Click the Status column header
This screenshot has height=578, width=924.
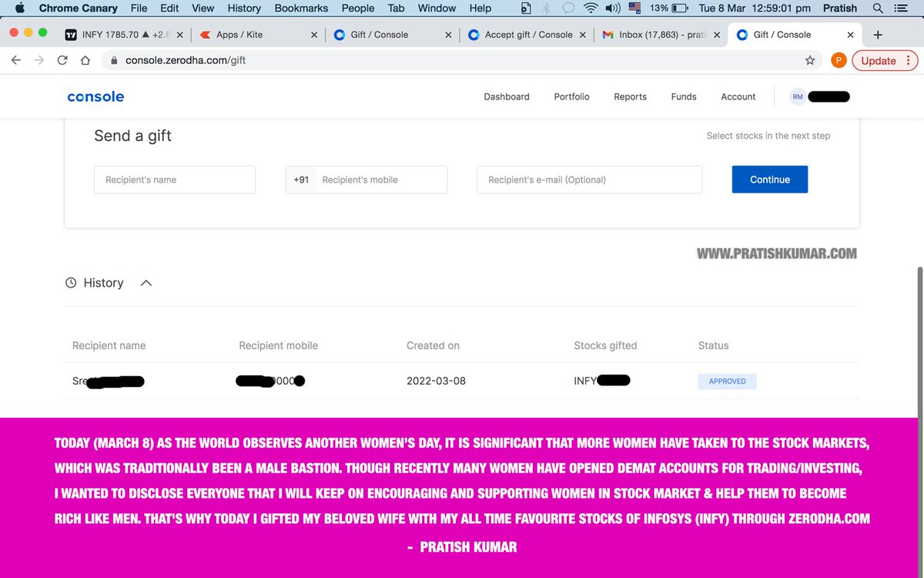pyautogui.click(x=713, y=345)
